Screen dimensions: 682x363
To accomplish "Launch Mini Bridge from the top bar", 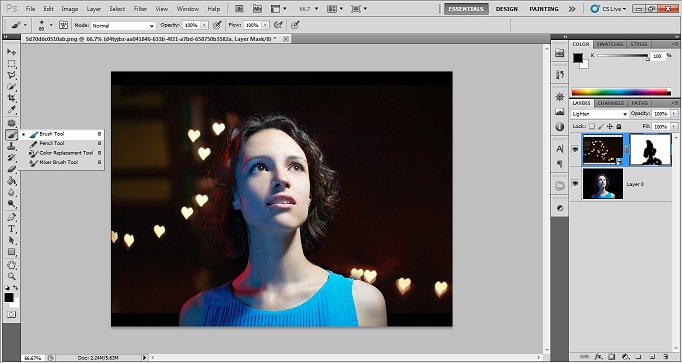I will pyautogui.click(x=257, y=8).
